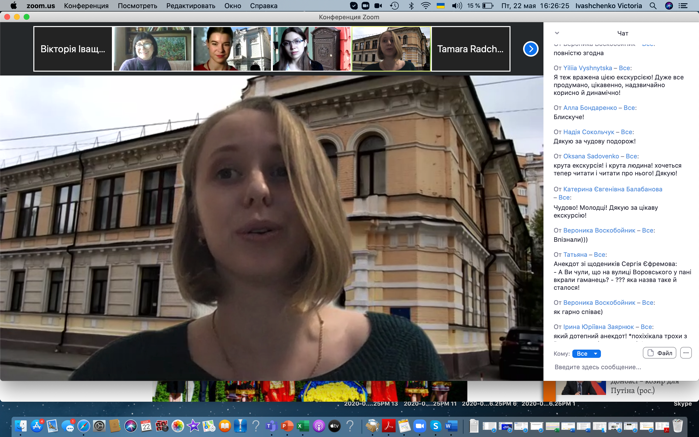Open volume control in menu bar

(x=456, y=6)
